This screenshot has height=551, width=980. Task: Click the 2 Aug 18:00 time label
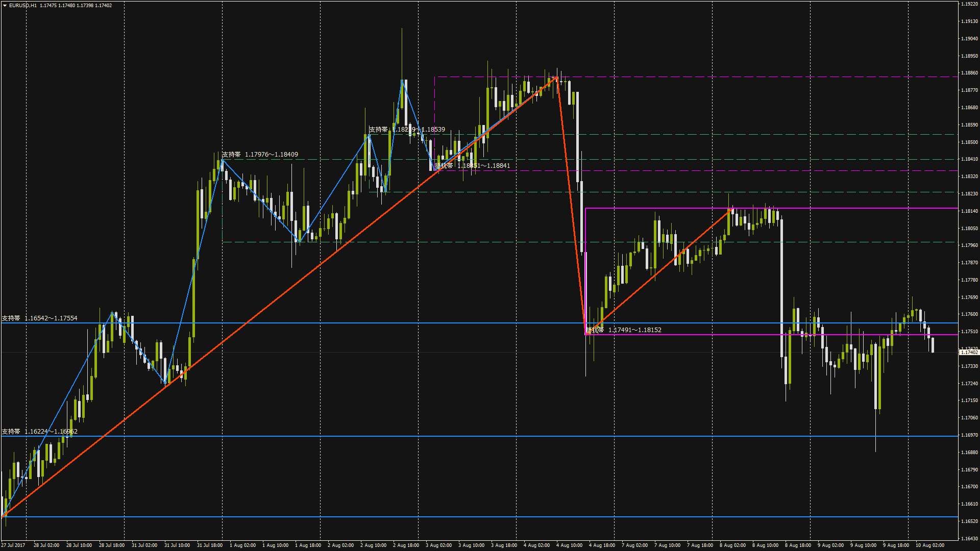406,545
